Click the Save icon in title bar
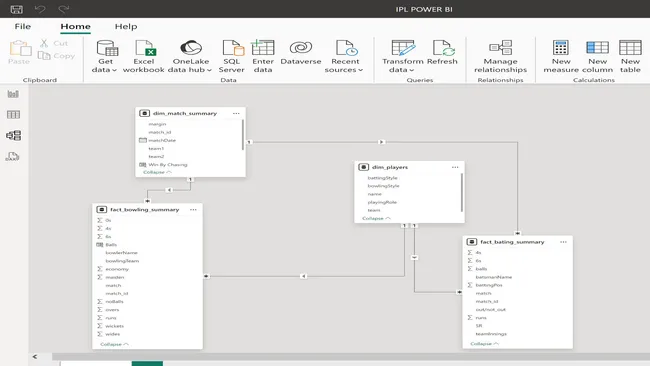650x366 pixels. [17, 9]
